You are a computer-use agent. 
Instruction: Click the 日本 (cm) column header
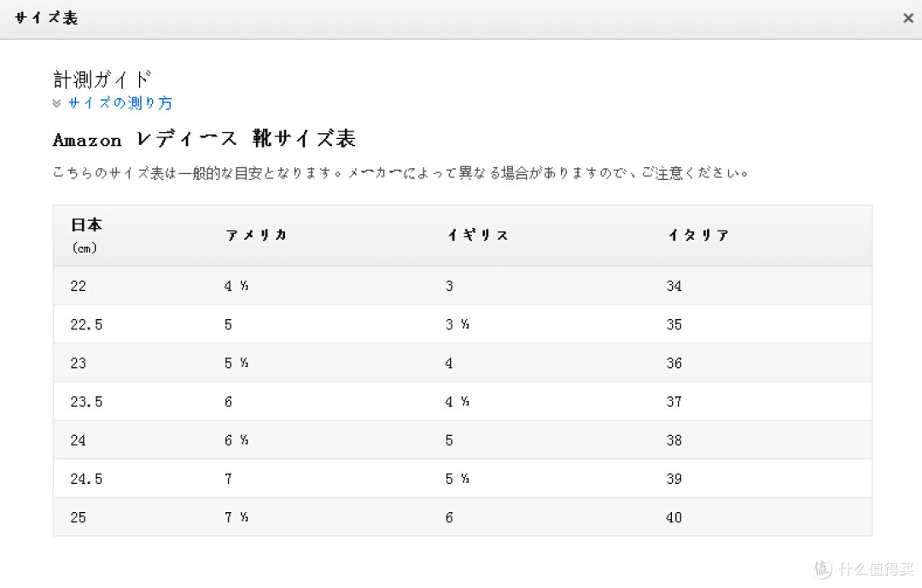click(86, 236)
